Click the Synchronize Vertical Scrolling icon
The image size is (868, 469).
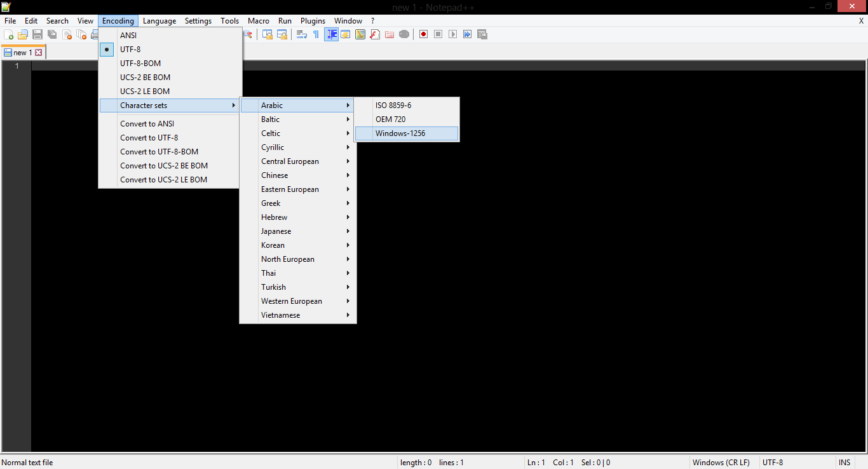(268, 34)
